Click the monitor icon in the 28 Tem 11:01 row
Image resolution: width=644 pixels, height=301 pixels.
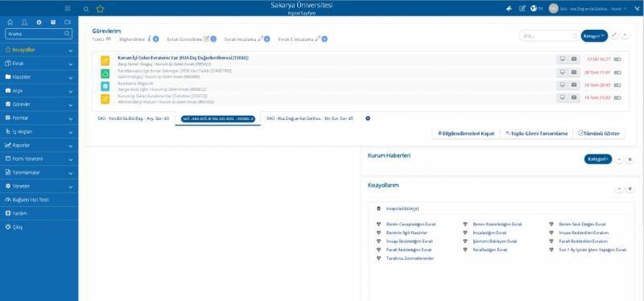click(x=563, y=72)
